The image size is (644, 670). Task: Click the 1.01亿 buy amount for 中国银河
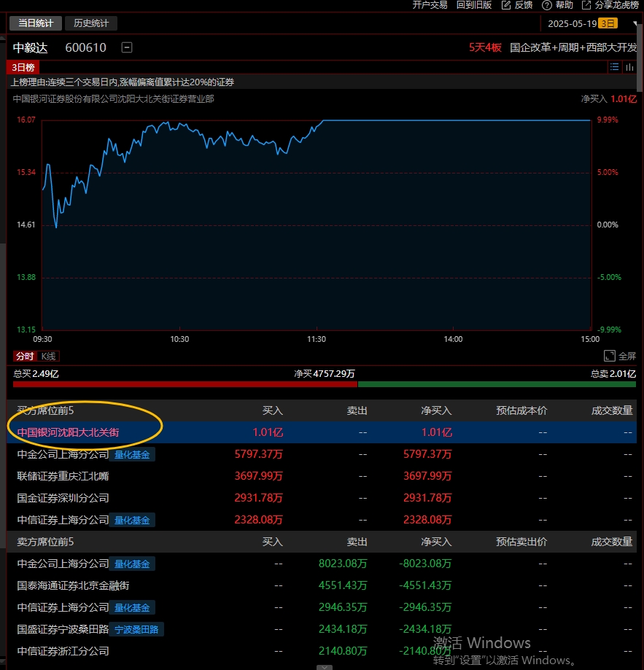(268, 432)
